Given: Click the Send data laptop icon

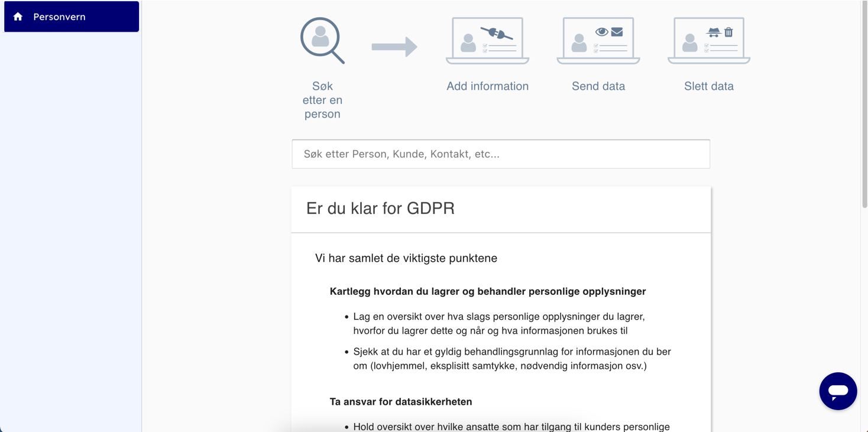Looking at the screenshot, I should [598, 41].
